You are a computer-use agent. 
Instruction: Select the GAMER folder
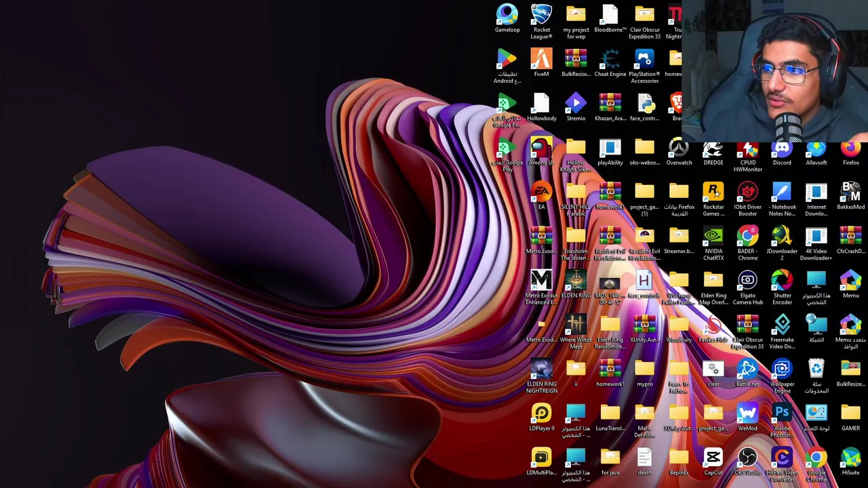[x=850, y=418]
